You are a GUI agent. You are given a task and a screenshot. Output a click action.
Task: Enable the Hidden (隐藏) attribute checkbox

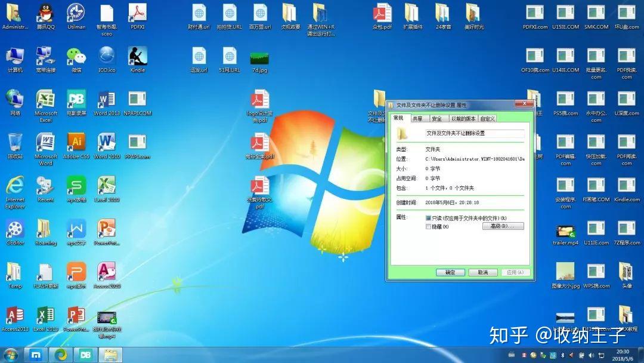(428, 227)
